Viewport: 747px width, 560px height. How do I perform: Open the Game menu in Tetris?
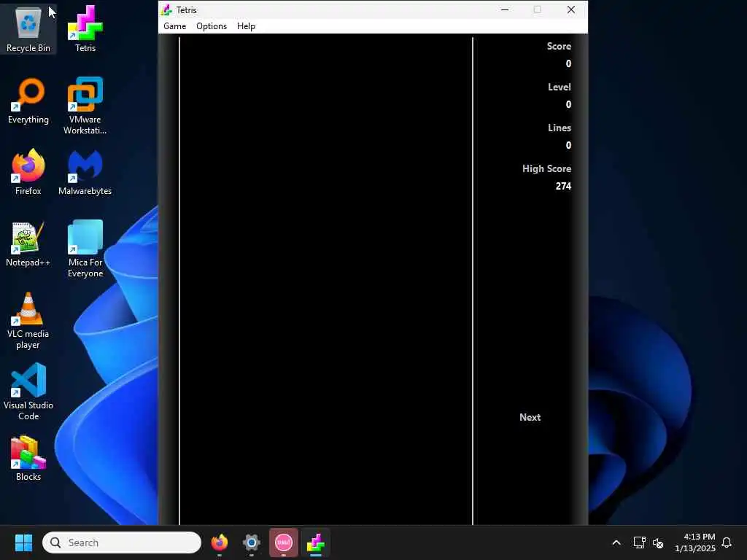pyautogui.click(x=174, y=26)
